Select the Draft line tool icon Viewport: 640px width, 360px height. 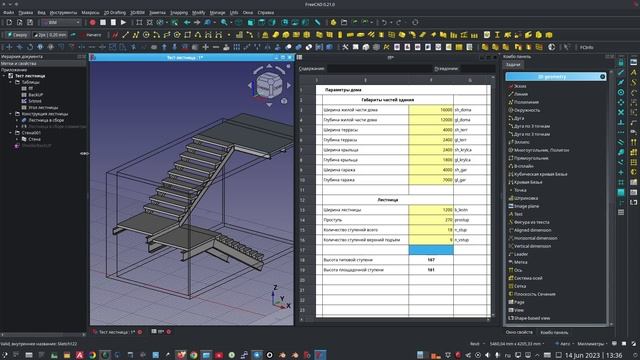click(125, 35)
